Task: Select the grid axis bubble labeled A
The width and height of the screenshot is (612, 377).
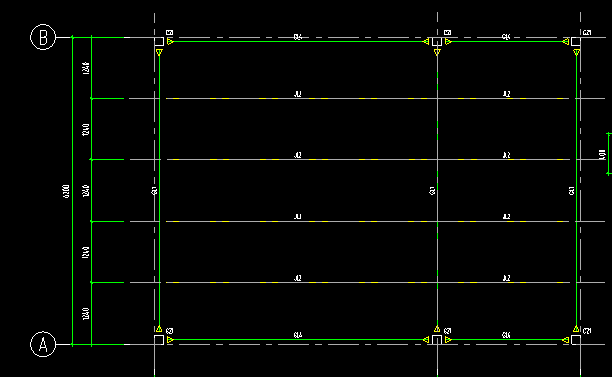Action: tap(43, 344)
